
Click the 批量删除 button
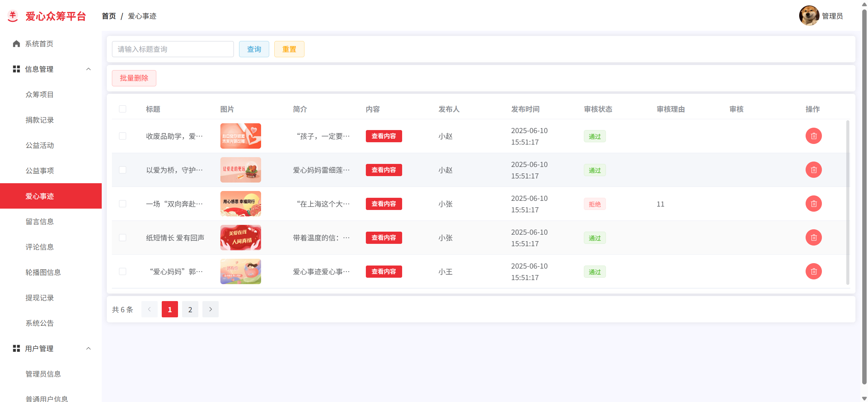tap(134, 78)
